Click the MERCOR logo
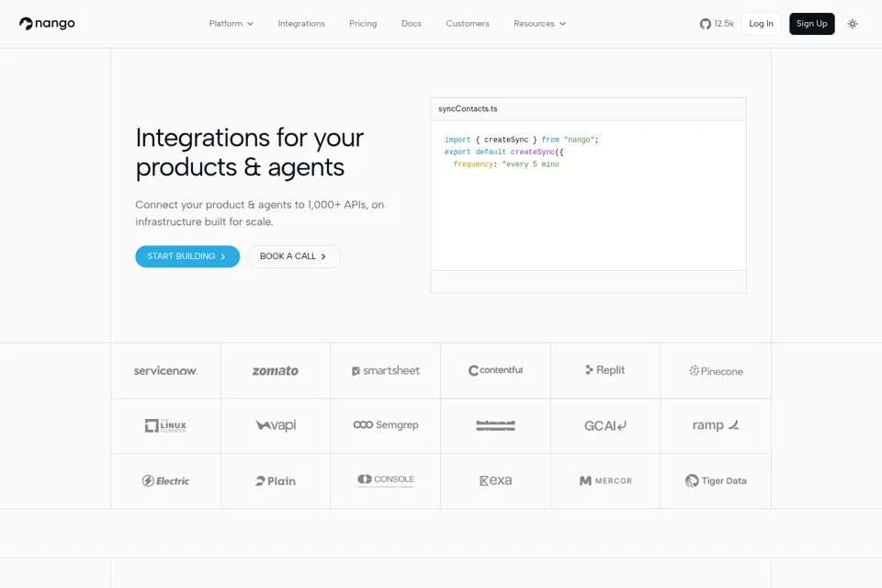The height and width of the screenshot is (588, 882). (x=605, y=481)
